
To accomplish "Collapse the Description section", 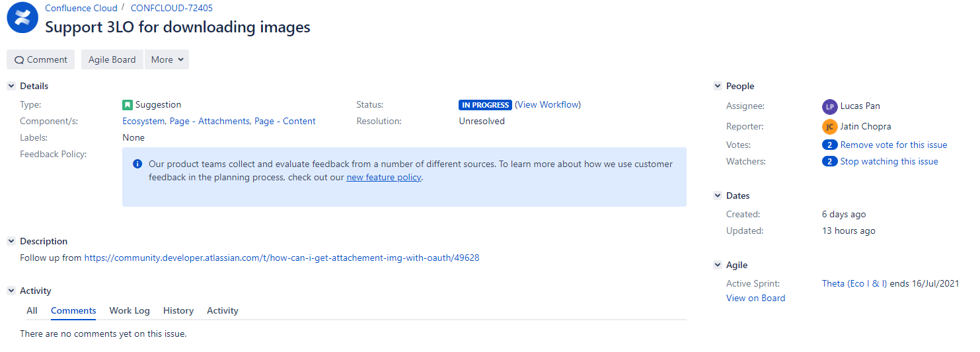I will point(11,241).
